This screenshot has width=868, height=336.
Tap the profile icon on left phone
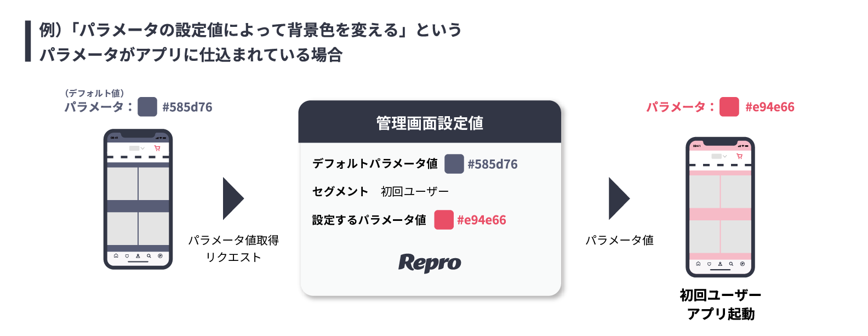(138, 255)
